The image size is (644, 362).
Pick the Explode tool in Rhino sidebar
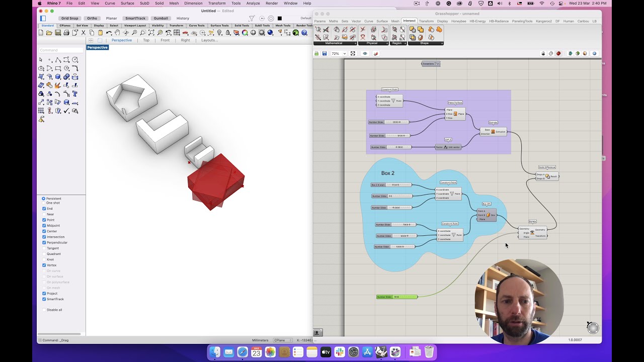(58, 84)
